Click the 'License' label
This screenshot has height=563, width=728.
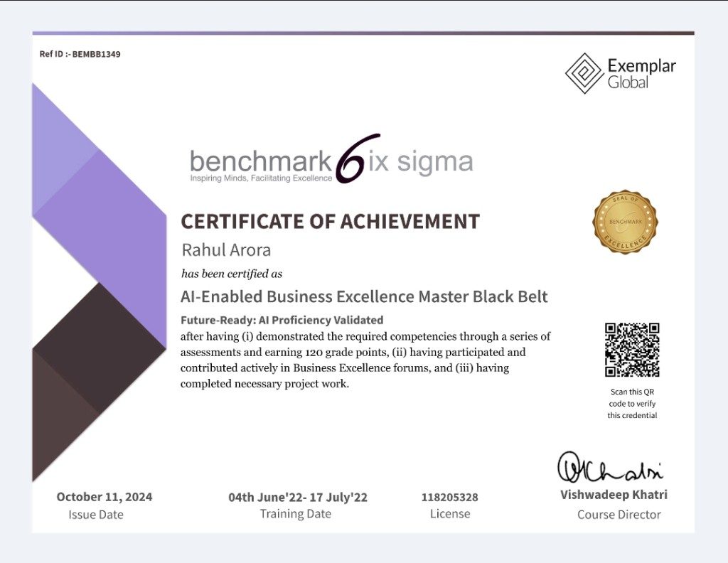pos(450,514)
